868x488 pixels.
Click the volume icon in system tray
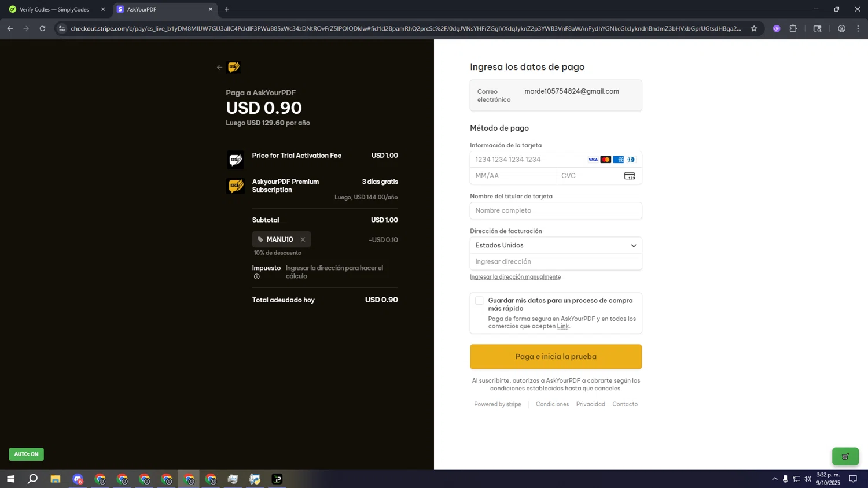coord(807,479)
